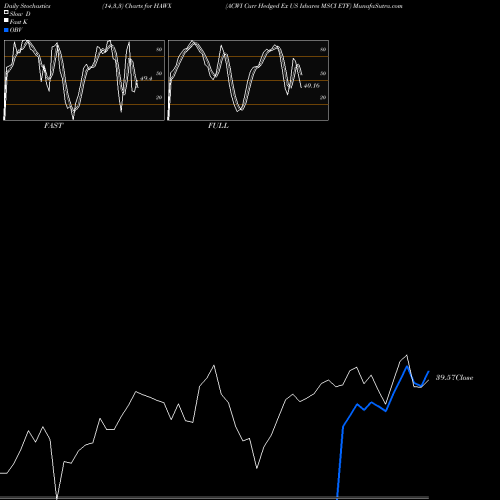The width and height of the screenshot is (500, 500).
Task: Click the white close price line's peak
Action: pyautogui.click(x=407, y=355)
